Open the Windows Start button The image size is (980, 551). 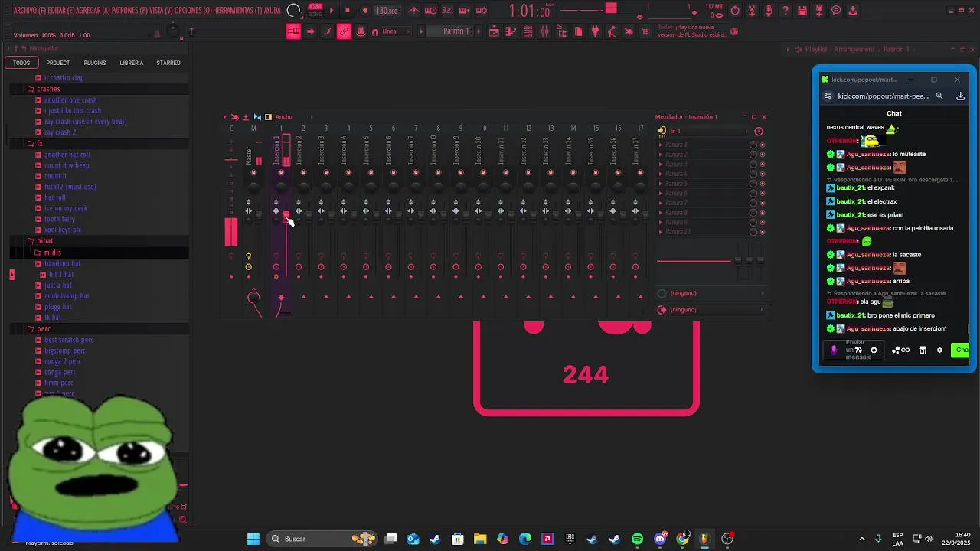click(253, 539)
